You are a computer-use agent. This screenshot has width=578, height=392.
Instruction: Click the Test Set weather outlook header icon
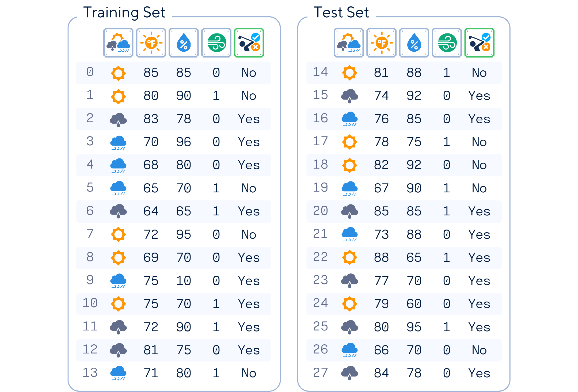pyautogui.click(x=349, y=43)
